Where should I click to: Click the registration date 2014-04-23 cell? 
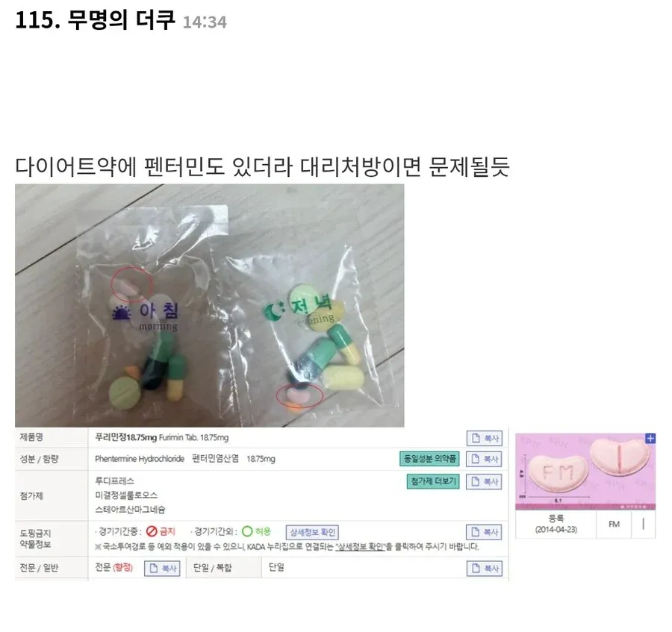click(556, 524)
